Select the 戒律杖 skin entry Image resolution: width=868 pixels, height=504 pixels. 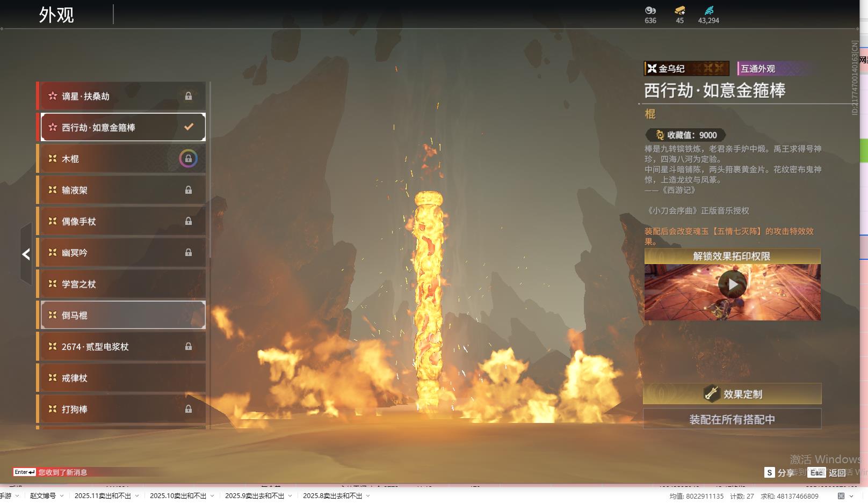pyautogui.click(x=122, y=378)
